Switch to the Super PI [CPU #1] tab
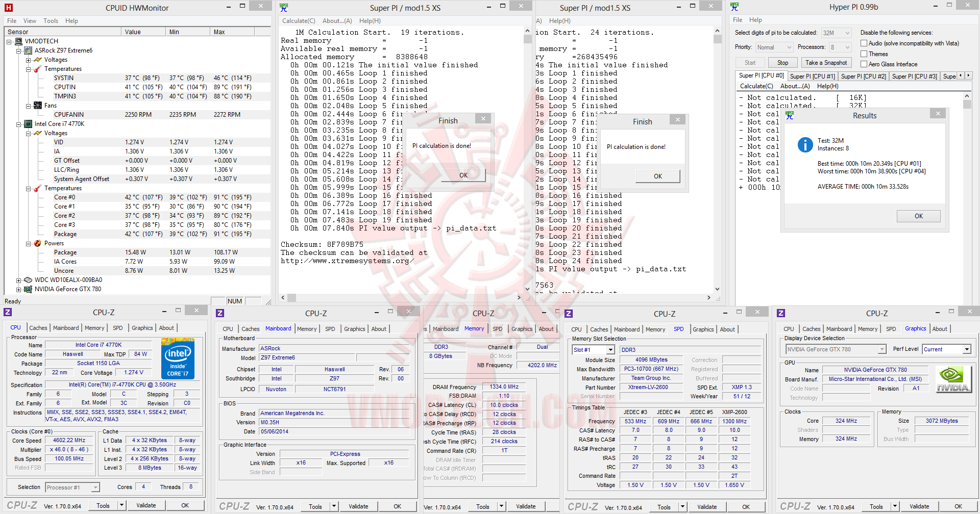 pyautogui.click(x=812, y=76)
